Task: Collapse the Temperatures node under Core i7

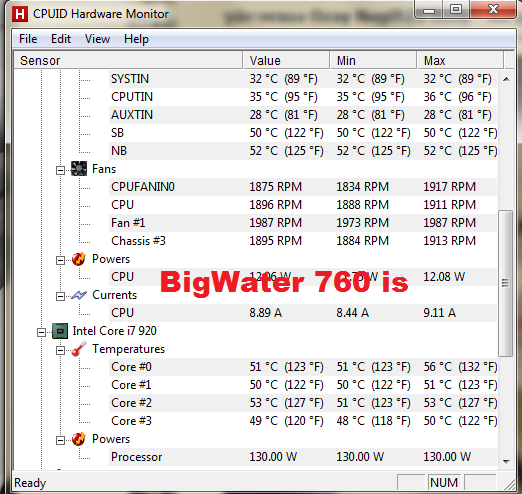Action: [60, 351]
